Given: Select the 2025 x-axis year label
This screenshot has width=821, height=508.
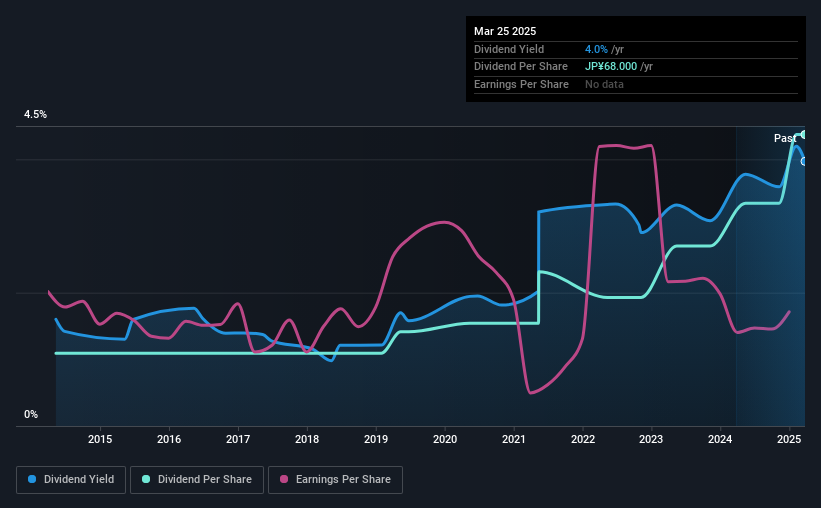Looking at the screenshot, I should coord(789,439).
